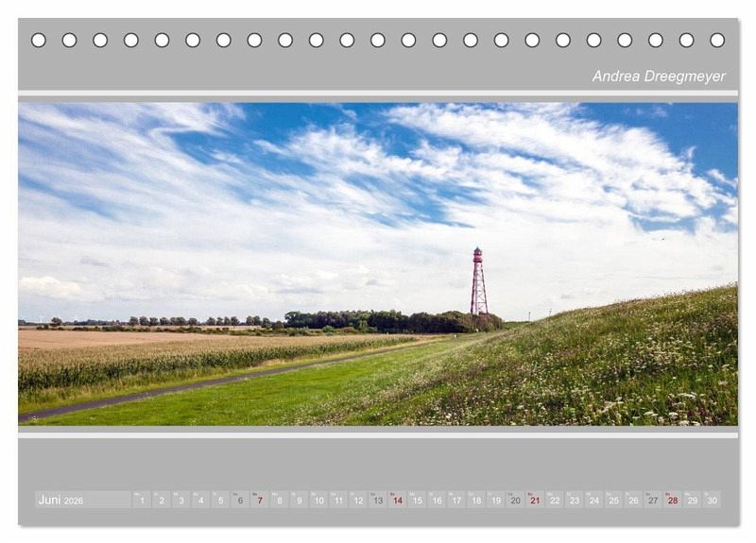
Task: Select date 3 in calendar strip
Action: pos(181,500)
